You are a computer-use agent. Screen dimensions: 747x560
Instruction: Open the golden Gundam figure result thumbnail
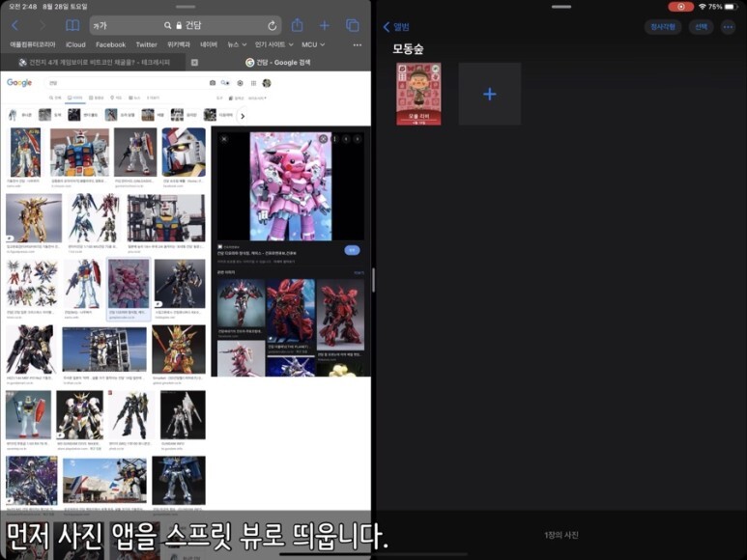tap(34, 218)
